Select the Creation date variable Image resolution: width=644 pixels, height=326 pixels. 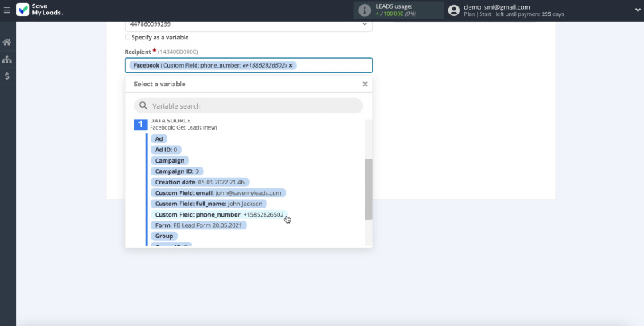coord(200,182)
